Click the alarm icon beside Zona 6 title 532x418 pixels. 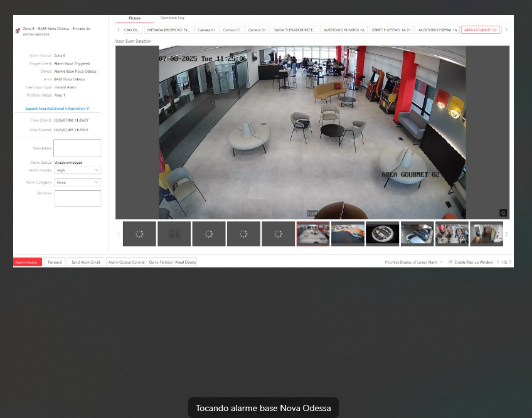[18, 31]
